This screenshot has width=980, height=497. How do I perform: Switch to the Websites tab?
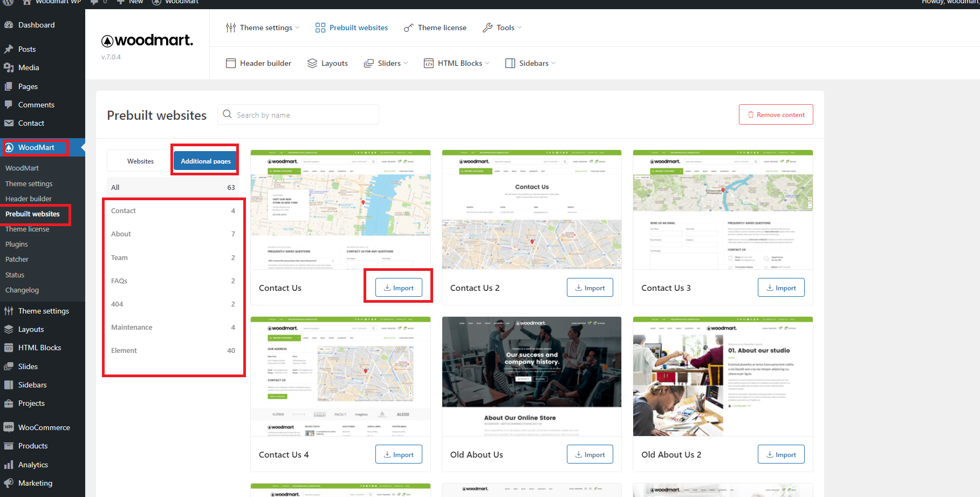pyautogui.click(x=140, y=161)
